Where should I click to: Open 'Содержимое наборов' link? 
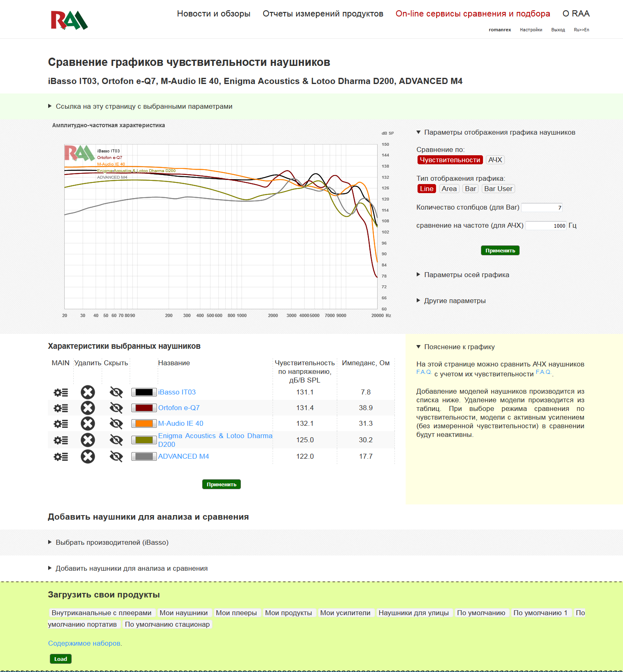[x=84, y=643]
